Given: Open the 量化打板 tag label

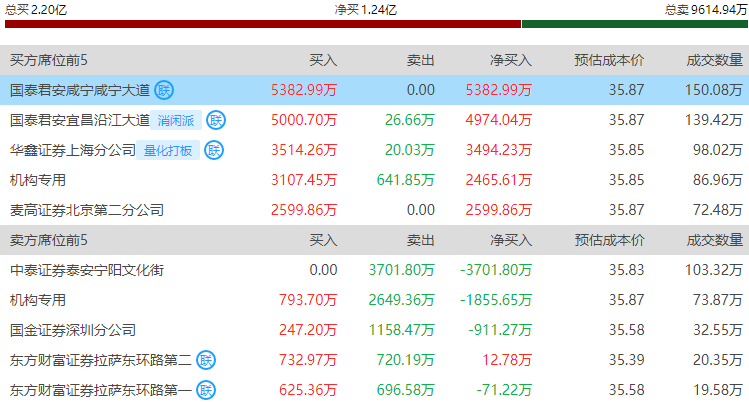Looking at the screenshot, I should click(x=168, y=150).
